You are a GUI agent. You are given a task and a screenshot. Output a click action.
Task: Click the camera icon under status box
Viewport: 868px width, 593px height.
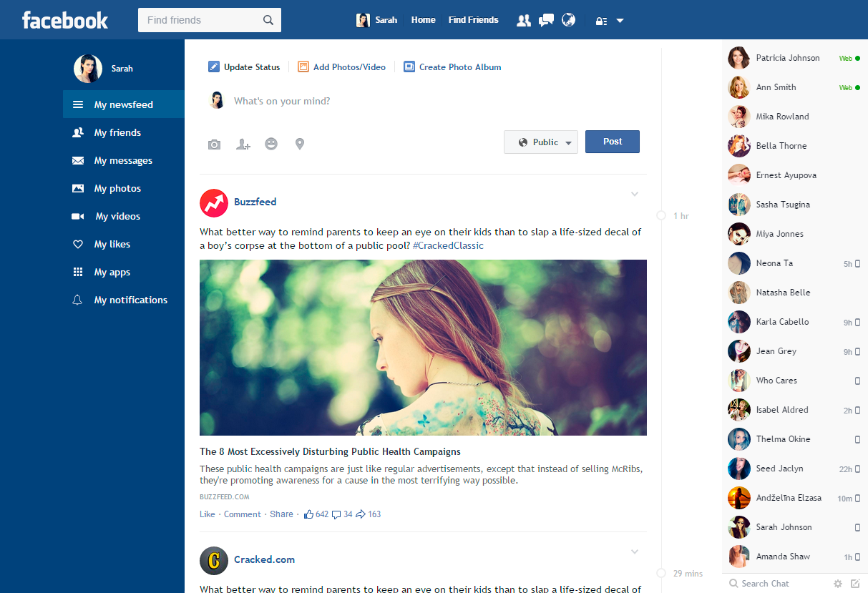tap(214, 144)
